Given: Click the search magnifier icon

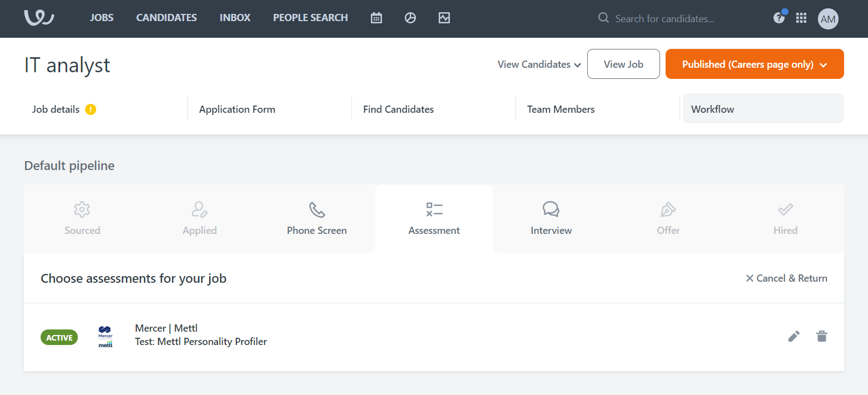Looking at the screenshot, I should click(603, 18).
